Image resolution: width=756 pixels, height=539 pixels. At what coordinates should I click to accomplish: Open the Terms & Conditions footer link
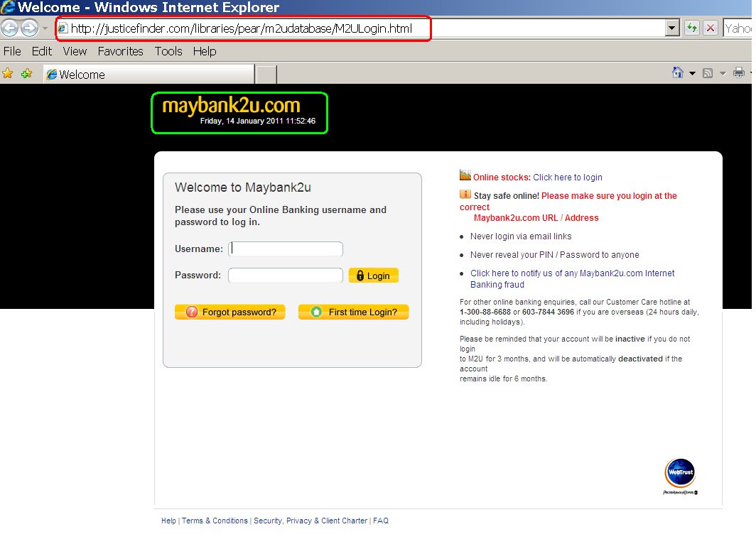pyautogui.click(x=215, y=521)
